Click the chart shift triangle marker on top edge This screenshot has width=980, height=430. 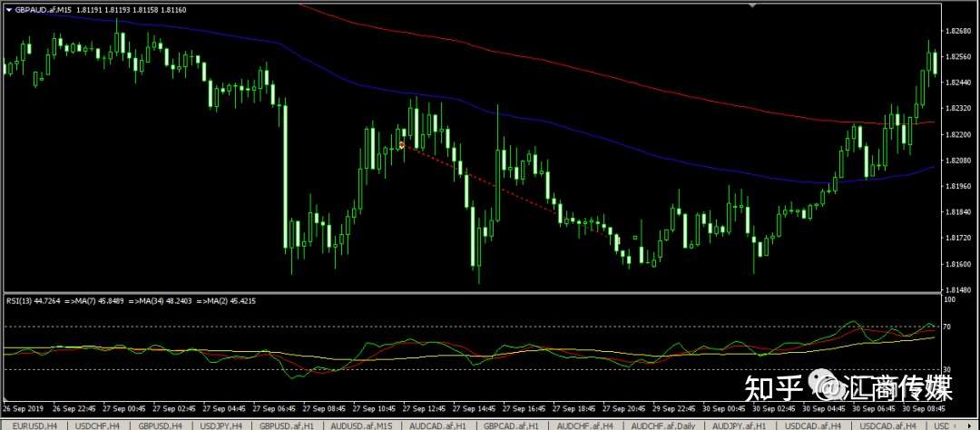pyautogui.click(x=753, y=5)
